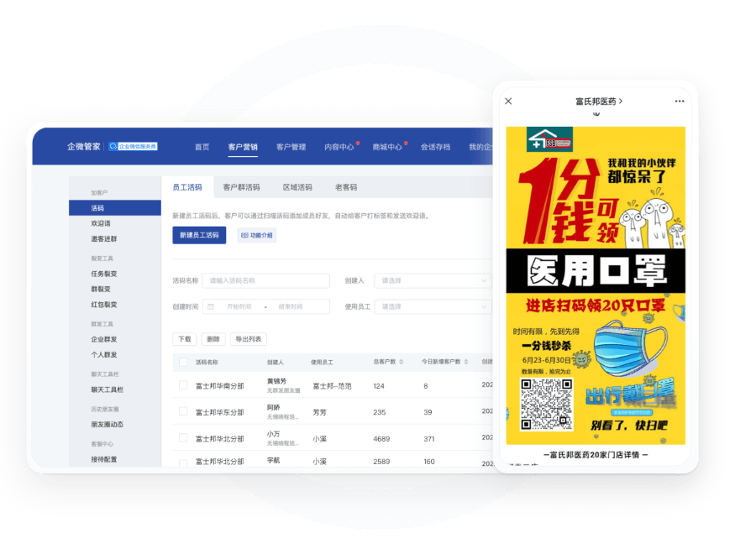Image resolution: width=756 pixels, height=554 pixels.
Task: Click total customers value 2589
Action: [x=381, y=462]
